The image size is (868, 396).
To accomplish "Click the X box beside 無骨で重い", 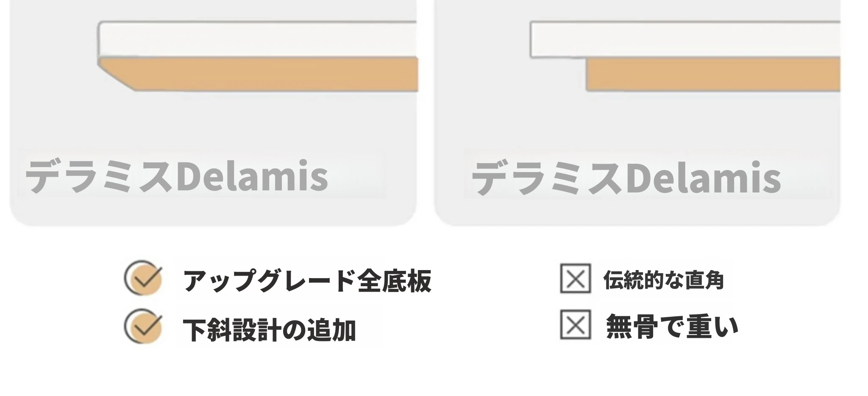I will click(575, 325).
